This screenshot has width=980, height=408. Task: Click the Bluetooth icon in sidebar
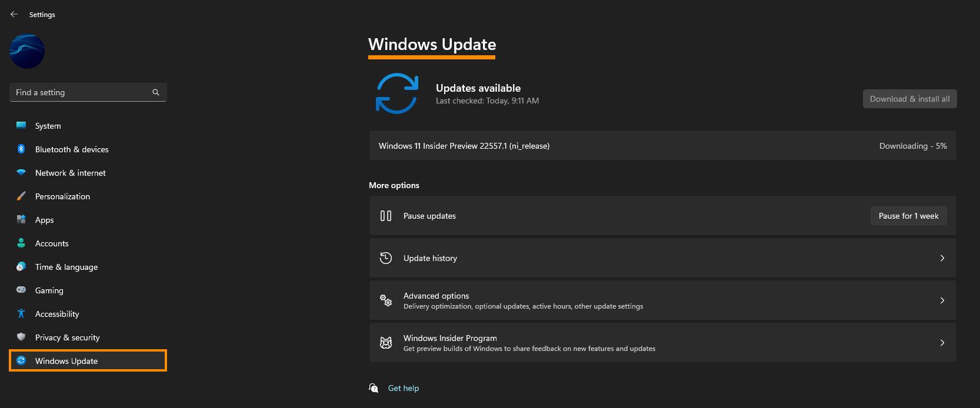click(21, 149)
